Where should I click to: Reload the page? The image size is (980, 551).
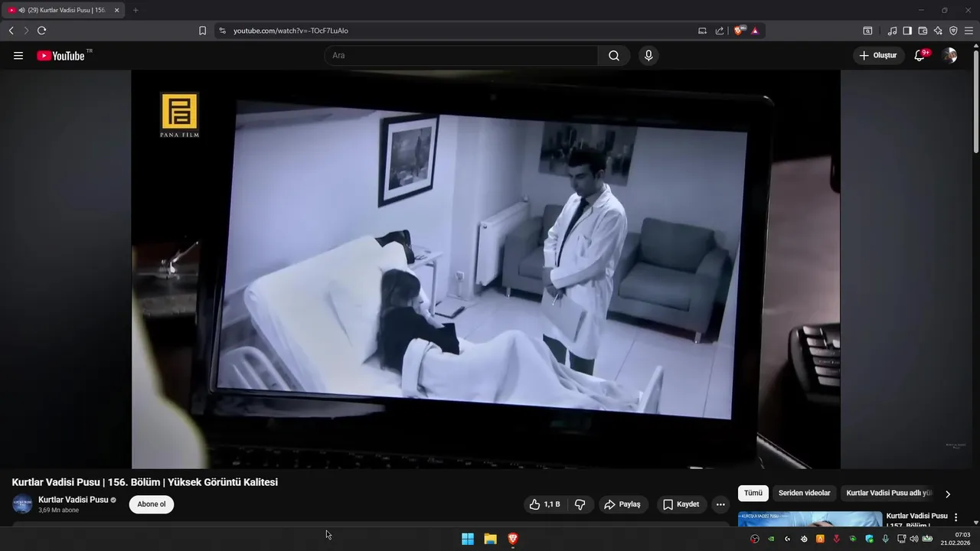click(41, 31)
